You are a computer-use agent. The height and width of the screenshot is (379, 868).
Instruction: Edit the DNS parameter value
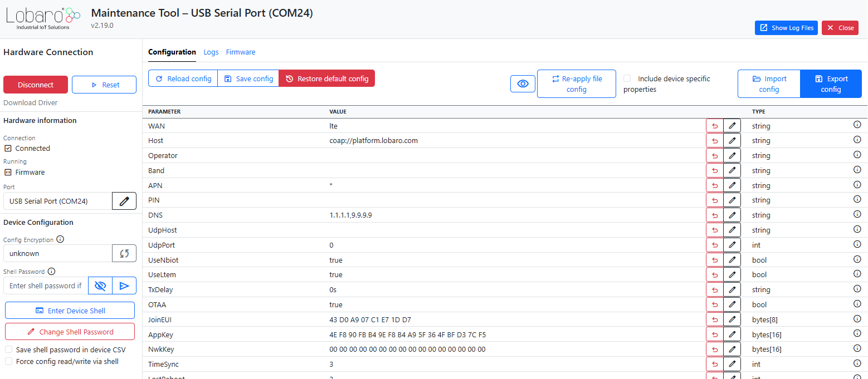(732, 215)
